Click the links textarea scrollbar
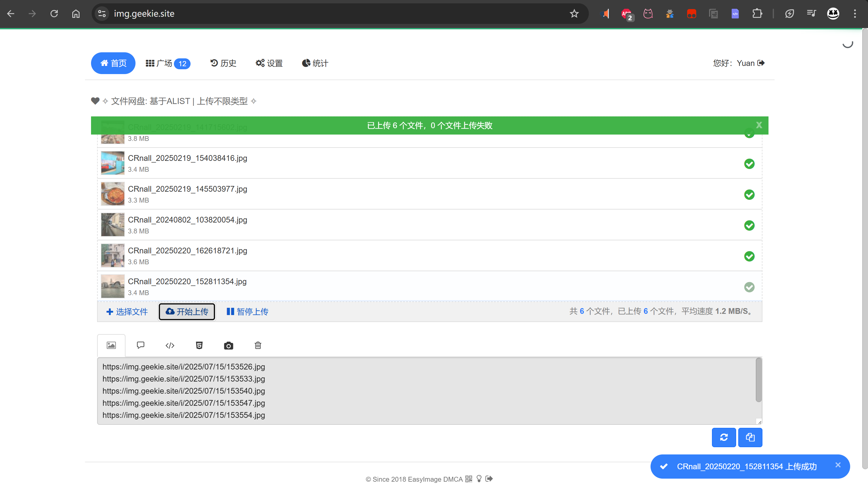The height and width of the screenshot is (488, 868). coord(759,380)
